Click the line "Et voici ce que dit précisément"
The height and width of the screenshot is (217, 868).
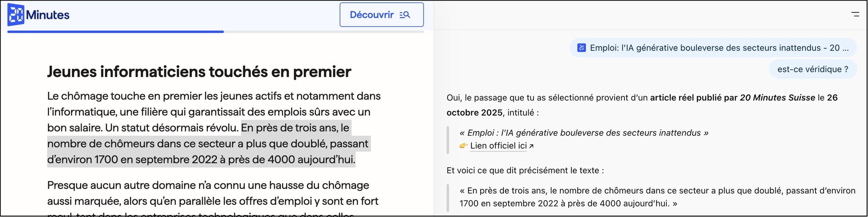click(525, 170)
